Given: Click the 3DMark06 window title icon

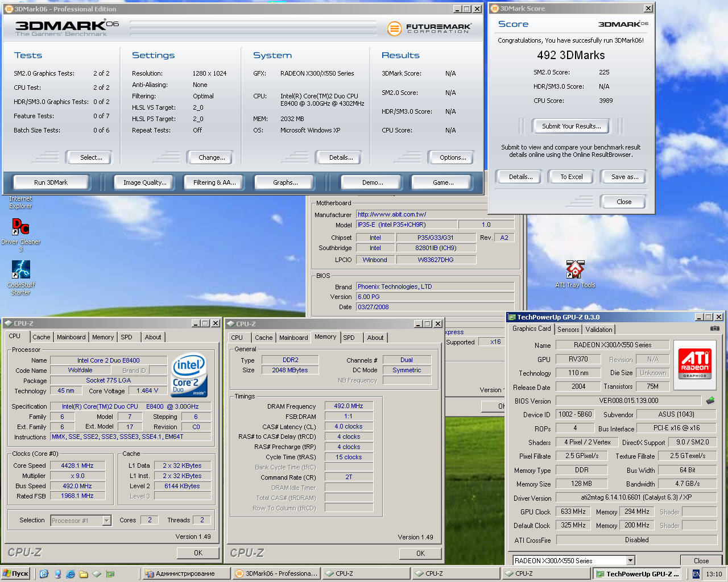Looking at the screenshot, I should (x=9, y=9).
